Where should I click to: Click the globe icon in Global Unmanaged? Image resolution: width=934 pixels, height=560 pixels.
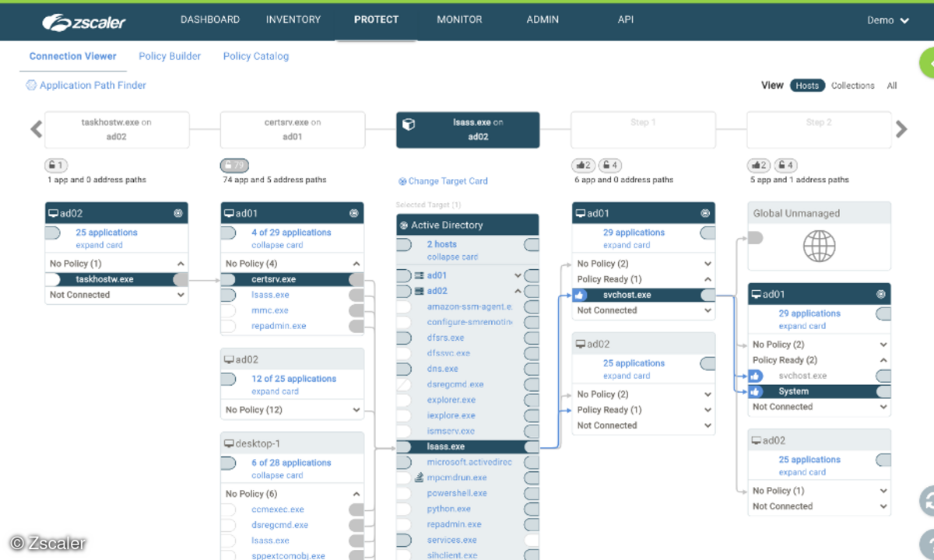coord(819,246)
